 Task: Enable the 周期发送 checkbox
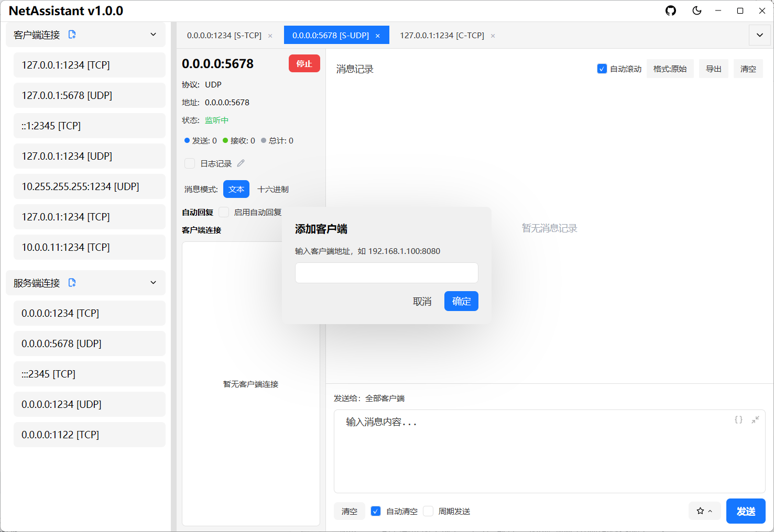pyautogui.click(x=428, y=511)
